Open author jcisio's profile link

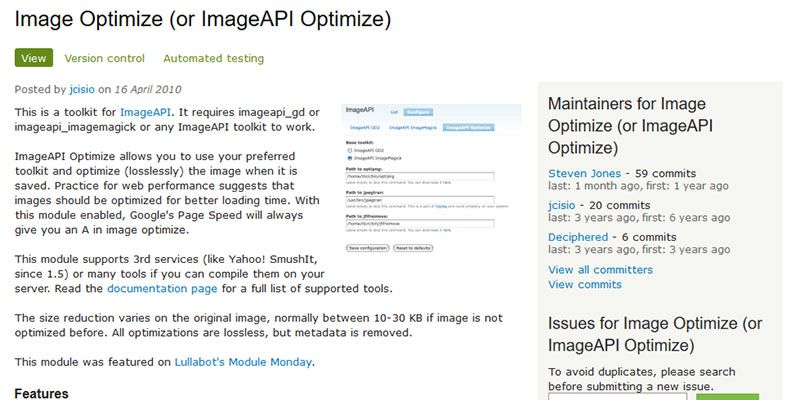(x=82, y=89)
